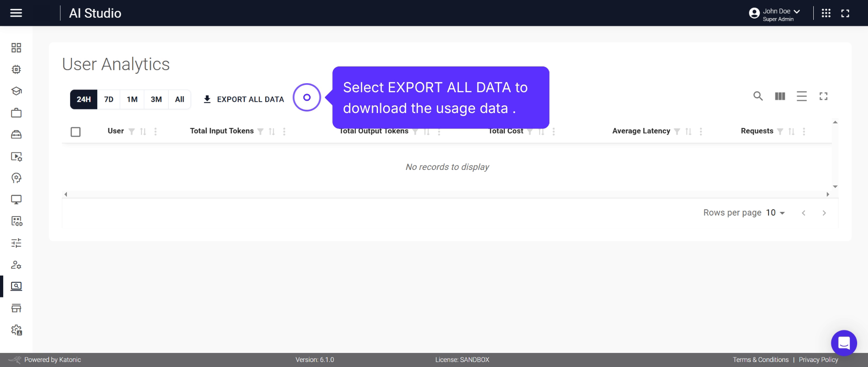Click the Version: 6.1.0 footer text

315,360
